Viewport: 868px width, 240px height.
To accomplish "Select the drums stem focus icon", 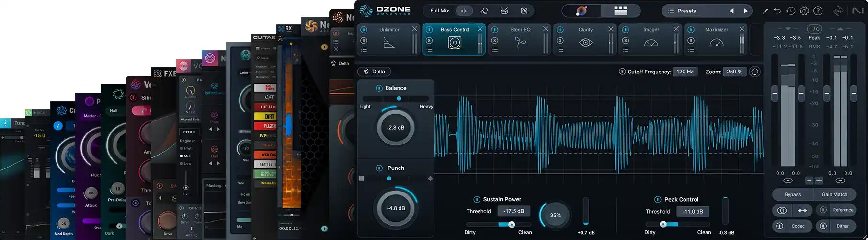I will [x=504, y=11].
